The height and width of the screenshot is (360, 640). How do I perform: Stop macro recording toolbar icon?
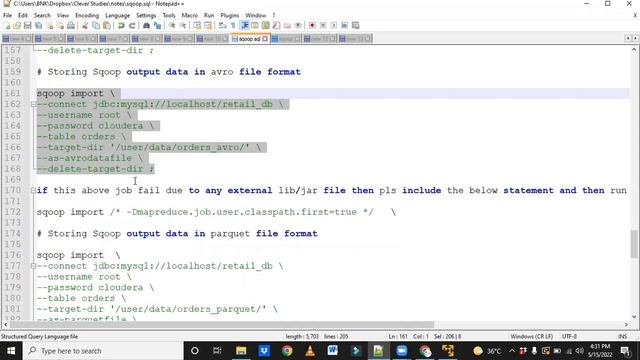pos(323,26)
